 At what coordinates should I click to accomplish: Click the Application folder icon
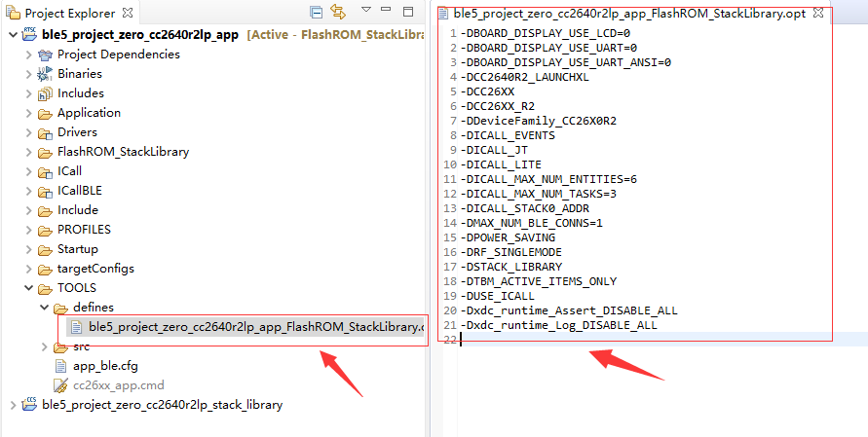pyautogui.click(x=45, y=114)
